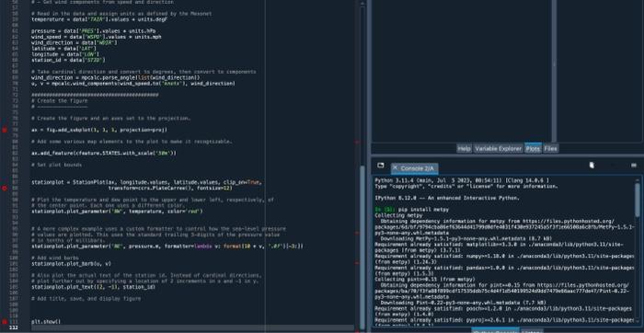Click the '# Create the figure' comment

tap(60, 100)
